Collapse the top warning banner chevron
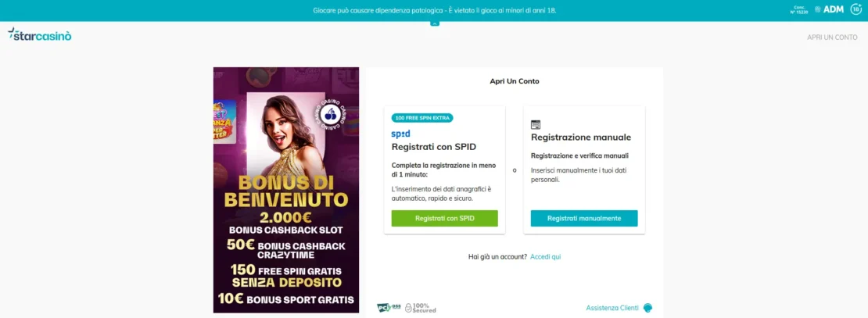Viewport: 868px width, 318px height. [x=435, y=23]
